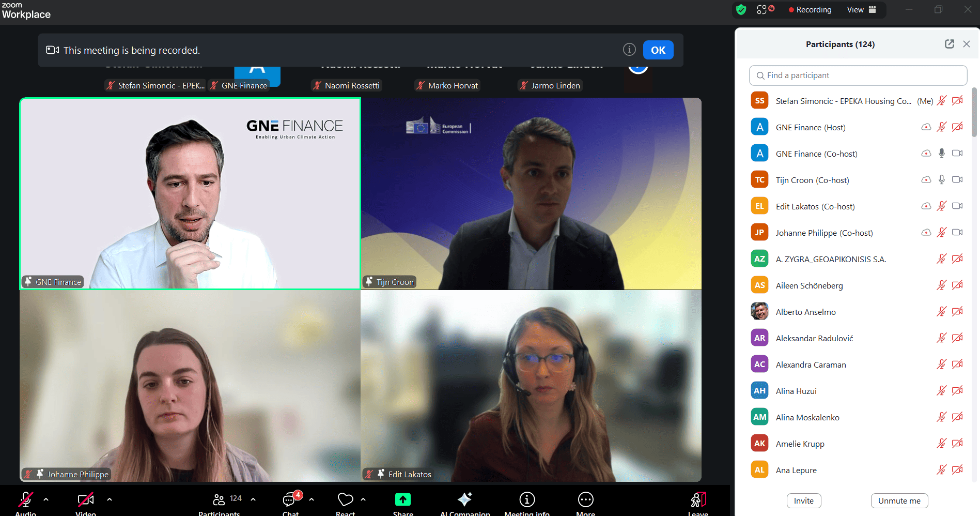Viewport: 980px width, 516px height.
Task: Unmute microphone using the Audio button
Action: click(x=25, y=500)
